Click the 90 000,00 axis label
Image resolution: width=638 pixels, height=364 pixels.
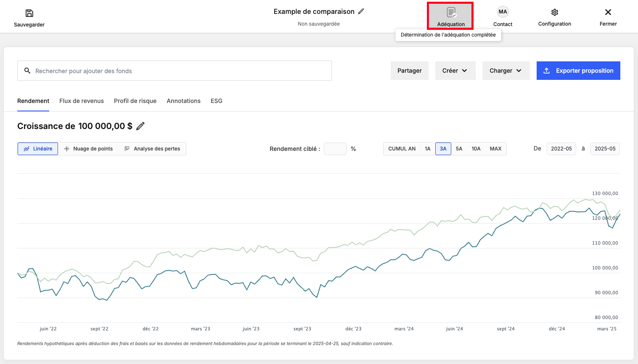tap(606, 293)
